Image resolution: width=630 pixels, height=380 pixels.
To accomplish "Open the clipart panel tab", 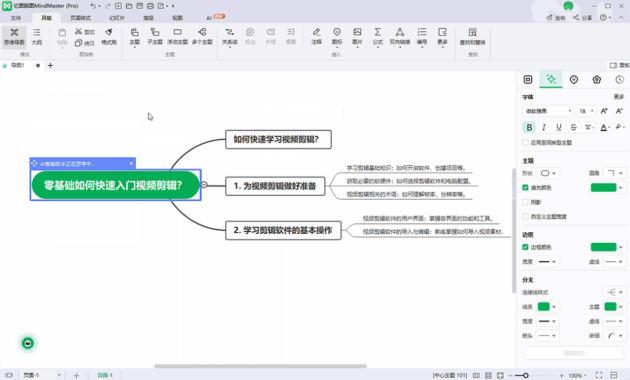I will tap(597, 80).
